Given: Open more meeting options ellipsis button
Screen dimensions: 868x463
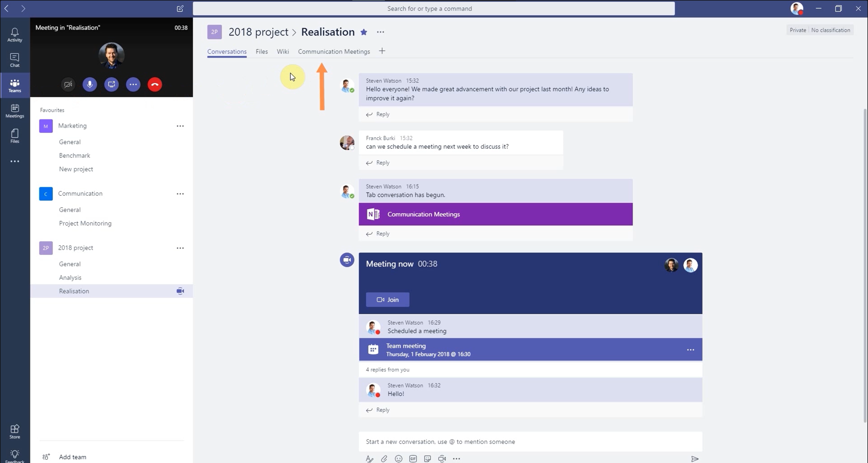Looking at the screenshot, I should tap(133, 84).
